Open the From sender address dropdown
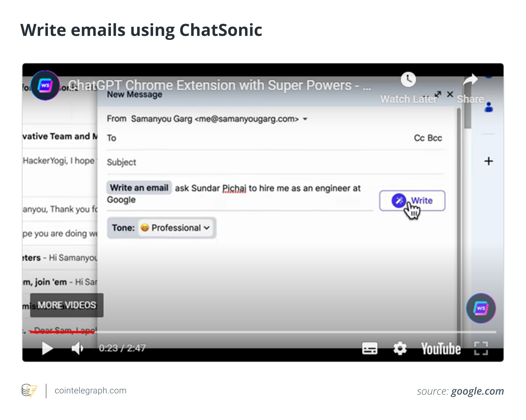Image resolution: width=526 pixels, height=420 pixels. point(305,119)
